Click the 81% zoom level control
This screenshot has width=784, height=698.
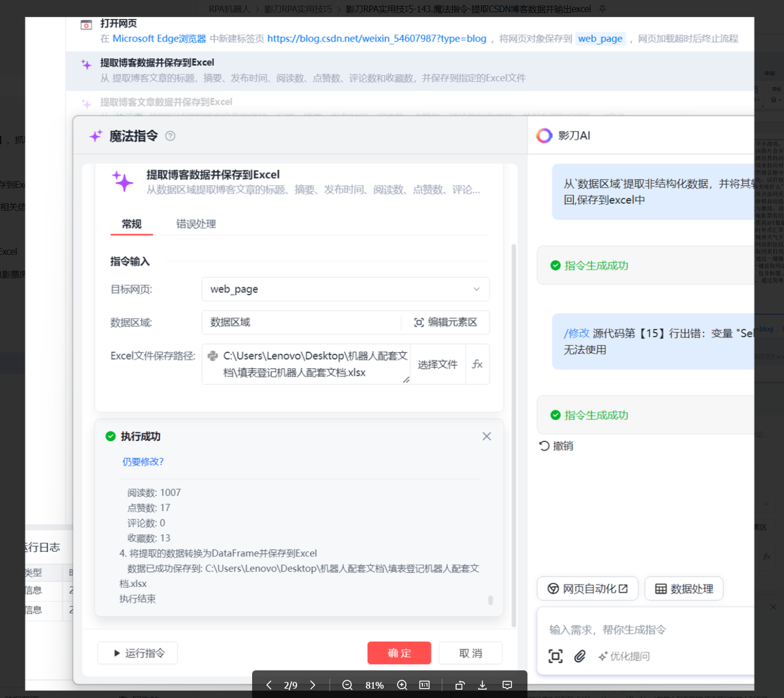[374, 685]
